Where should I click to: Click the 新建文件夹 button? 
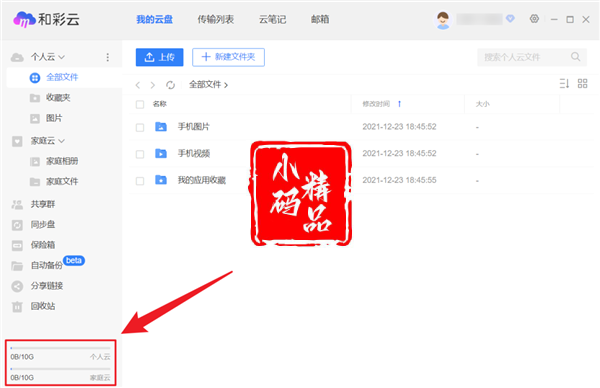coord(228,57)
